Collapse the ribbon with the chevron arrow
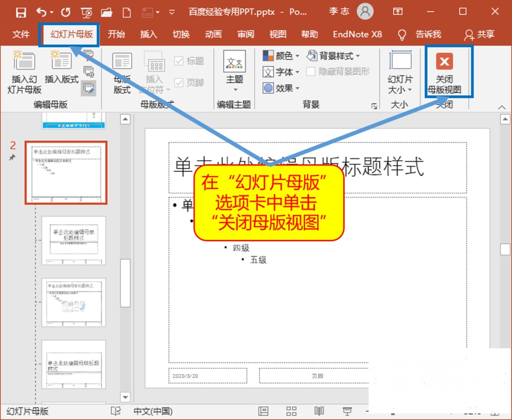 [x=502, y=107]
